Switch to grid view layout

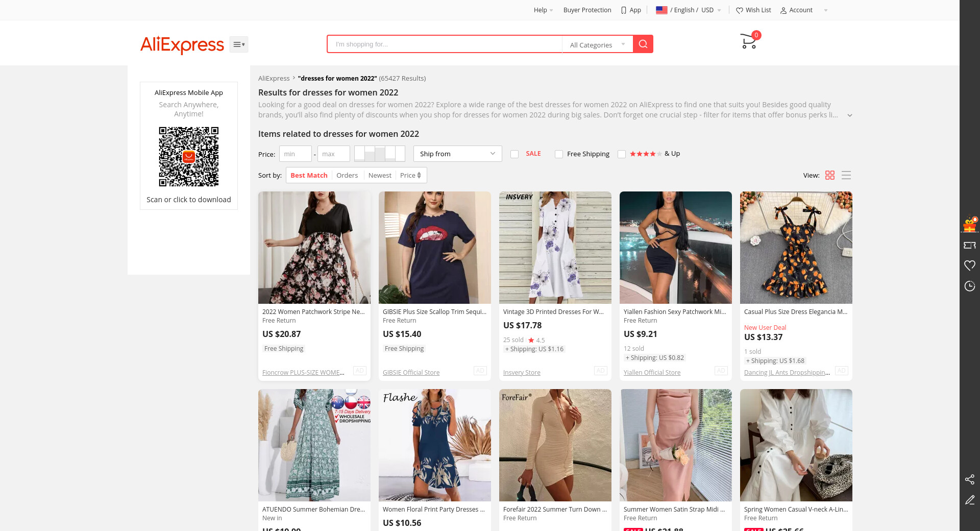pos(830,175)
